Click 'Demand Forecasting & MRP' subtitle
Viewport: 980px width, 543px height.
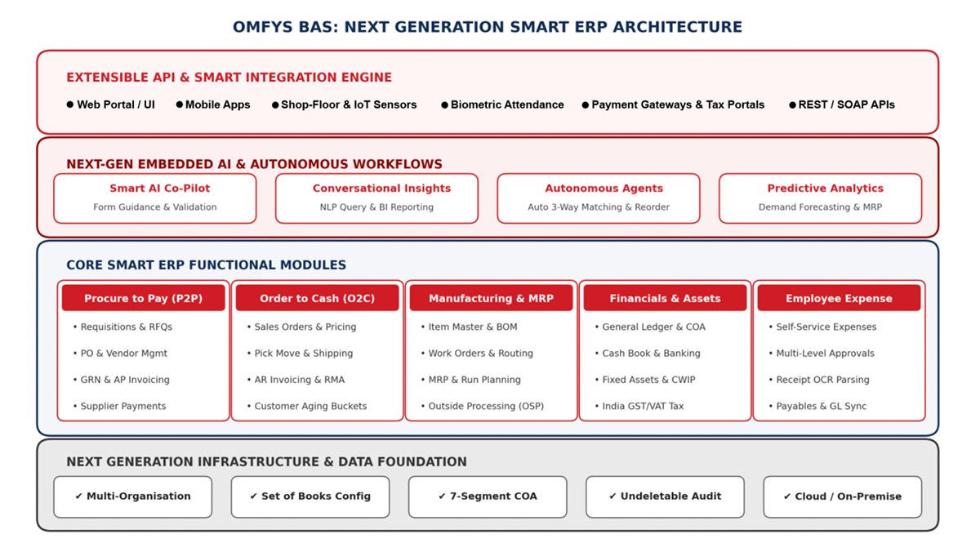pos(820,207)
